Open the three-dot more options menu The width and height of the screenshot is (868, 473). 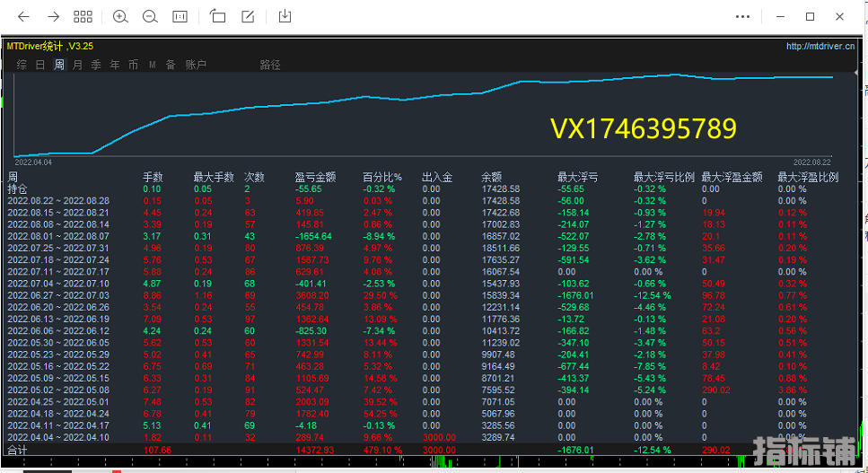(742, 16)
